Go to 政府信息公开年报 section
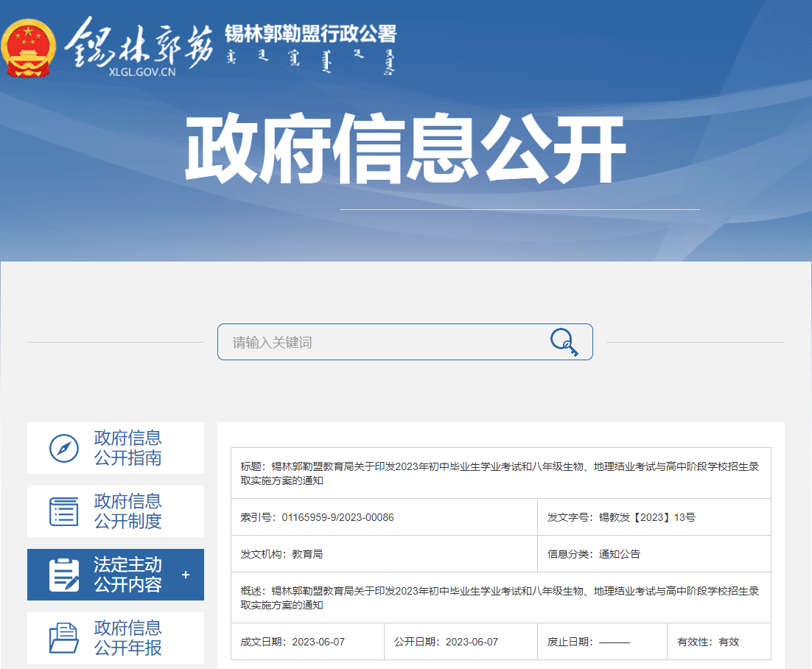This screenshot has width=812, height=669. click(x=127, y=638)
